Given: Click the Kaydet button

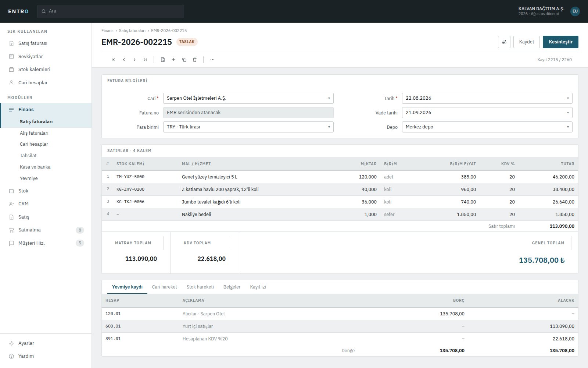Looking at the screenshot, I should [527, 42].
